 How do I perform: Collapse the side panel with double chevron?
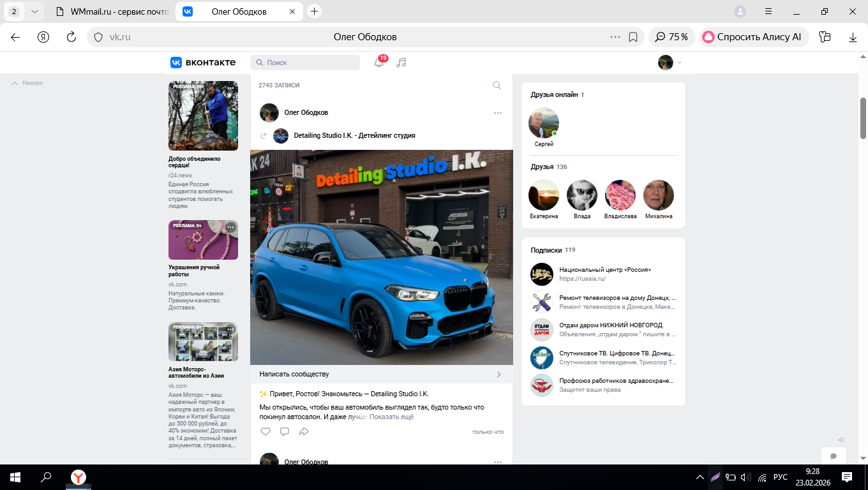[x=841, y=440]
